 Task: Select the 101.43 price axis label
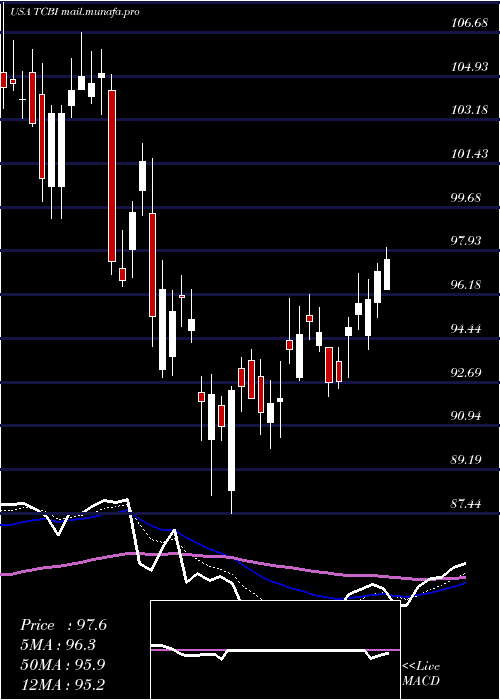[x=469, y=154]
